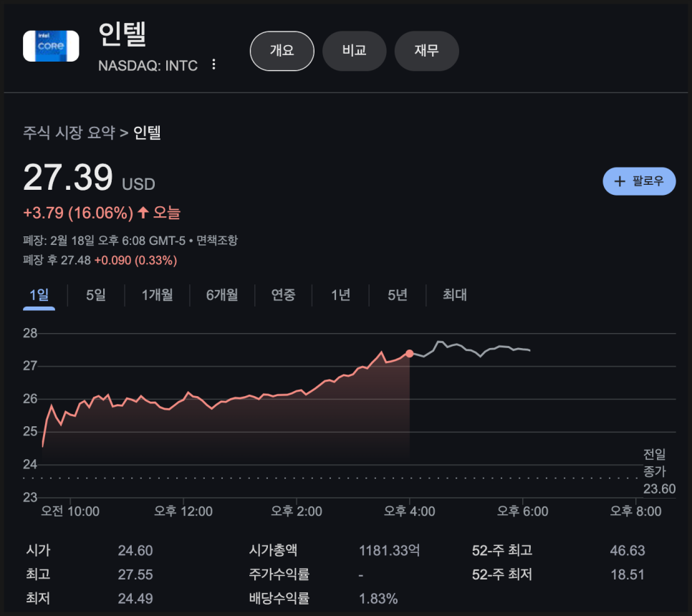This screenshot has height=616, width=692.
Task: Switch chart range to 5일
Action: (96, 295)
